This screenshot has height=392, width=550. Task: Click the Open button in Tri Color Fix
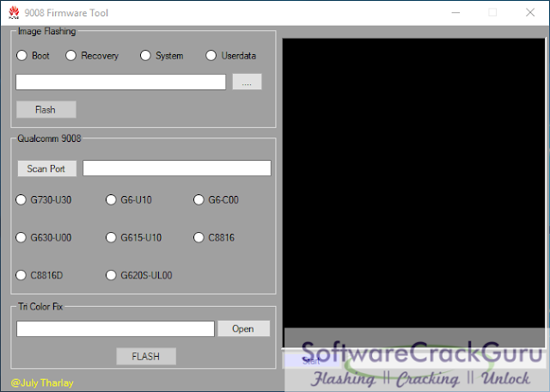(x=244, y=328)
